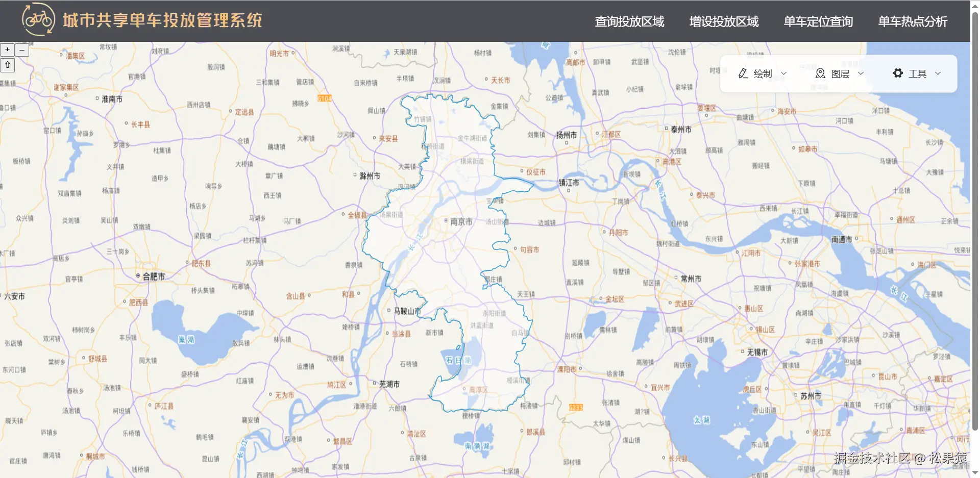Viewport: 980px width, 478px height.
Task: Click the 丹阳市 label on map
Action: (x=618, y=233)
